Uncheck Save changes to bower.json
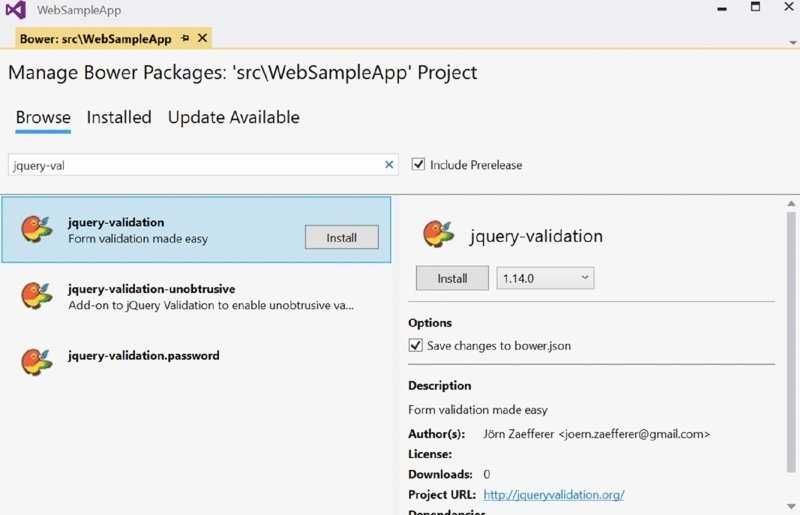This screenshot has width=800, height=515. 416,345
